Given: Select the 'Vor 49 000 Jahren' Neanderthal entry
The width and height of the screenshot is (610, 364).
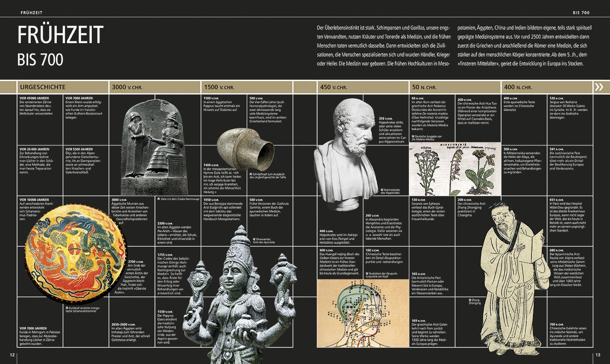Looking at the screenshot, I should coord(38,106).
